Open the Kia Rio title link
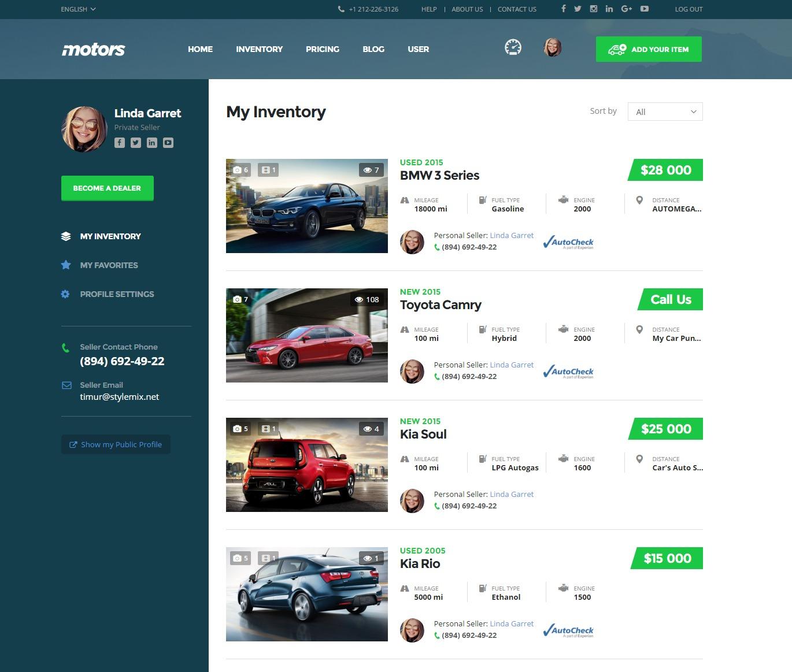Screen dimensions: 792x672 (420, 564)
